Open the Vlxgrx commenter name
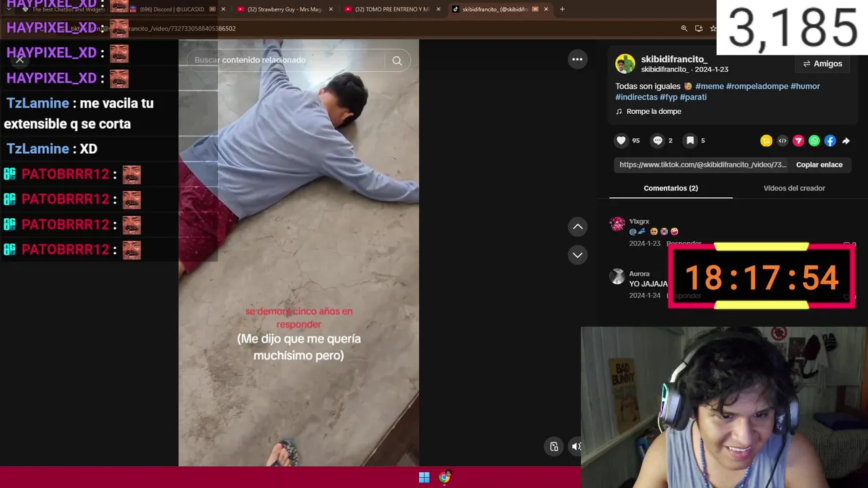Viewport: 868px width, 488px height. click(x=639, y=222)
